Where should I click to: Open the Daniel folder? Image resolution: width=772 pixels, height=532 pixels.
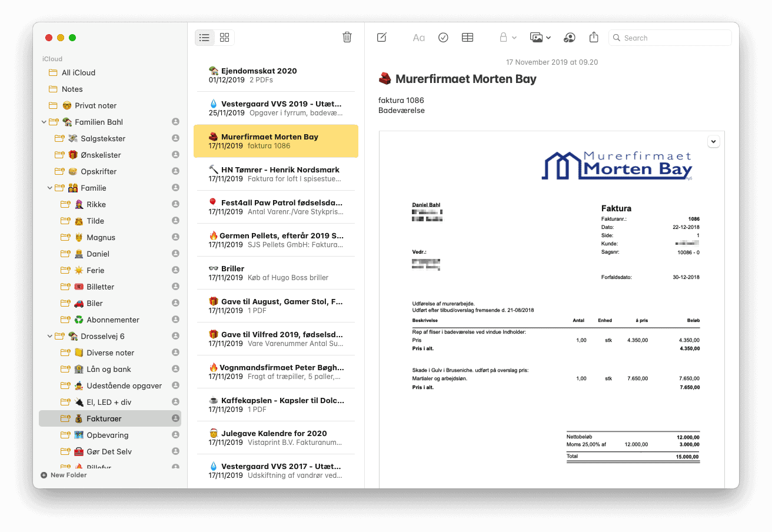point(110,254)
